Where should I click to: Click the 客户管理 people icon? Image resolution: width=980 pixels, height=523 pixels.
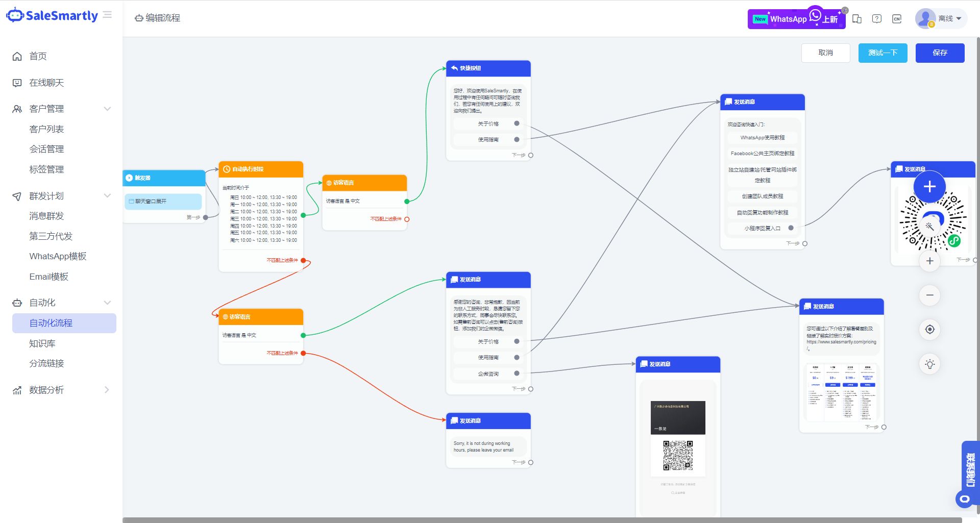[x=17, y=109]
